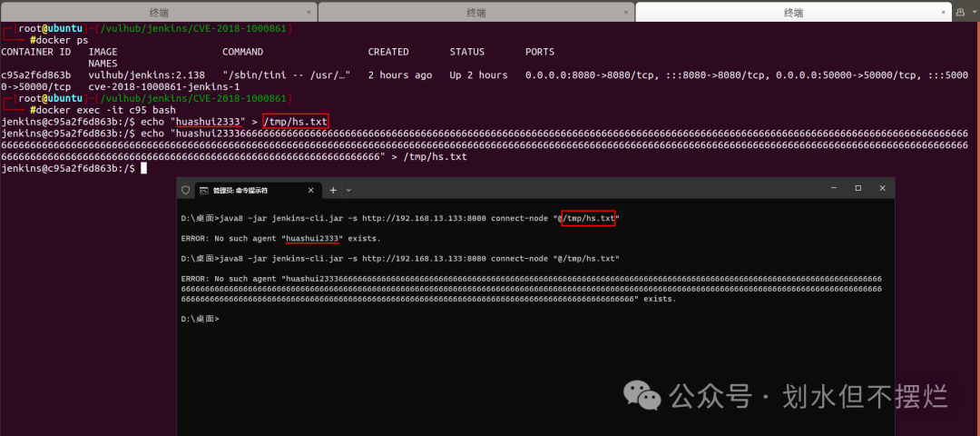The width and height of the screenshot is (980, 436).
Task: Click the 'CREATED' column header
Action: click(x=388, y=52)
